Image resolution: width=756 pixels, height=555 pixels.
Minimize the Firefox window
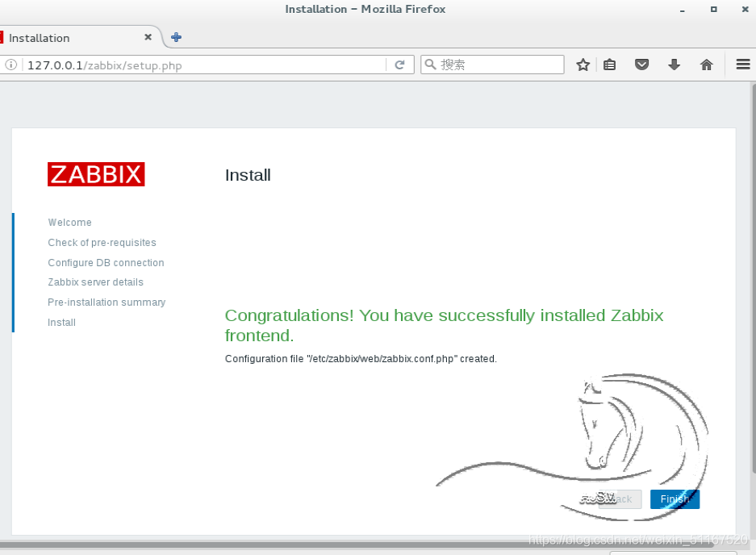click(683, 10)
